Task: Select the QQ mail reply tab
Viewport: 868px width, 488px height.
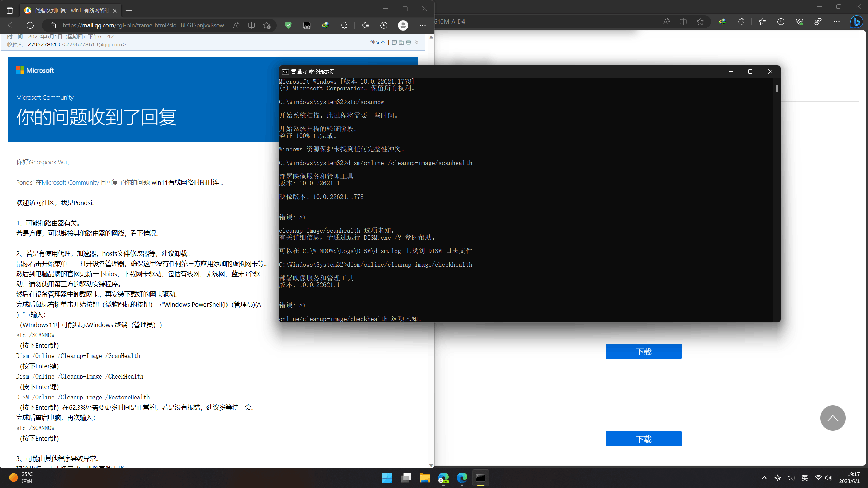Action: (x=68, y=11)
